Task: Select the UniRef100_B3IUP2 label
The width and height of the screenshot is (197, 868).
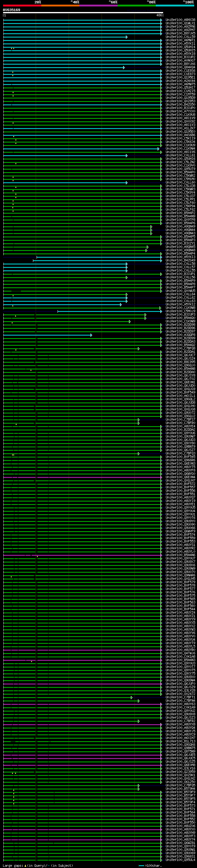Action: (x=180, y=57)
